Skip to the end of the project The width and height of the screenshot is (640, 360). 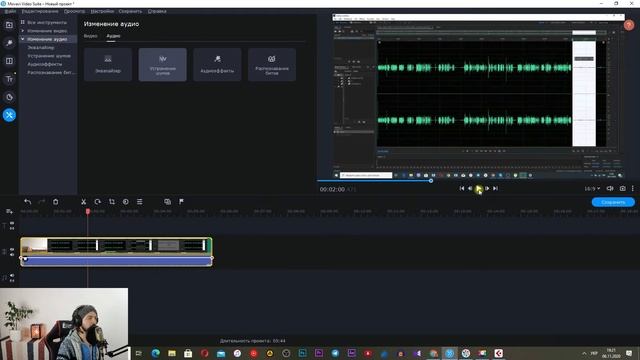[x=495, y=188]
